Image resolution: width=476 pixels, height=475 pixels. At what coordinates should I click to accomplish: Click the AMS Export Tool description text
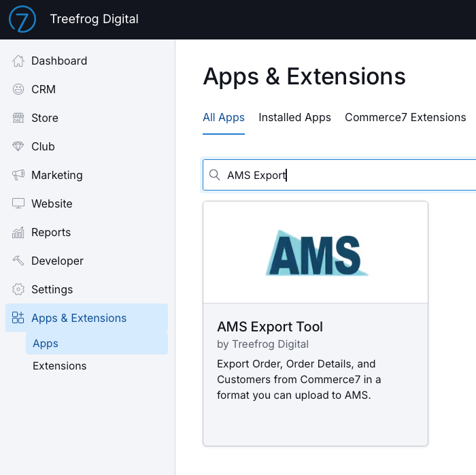[x=299, y=379]
